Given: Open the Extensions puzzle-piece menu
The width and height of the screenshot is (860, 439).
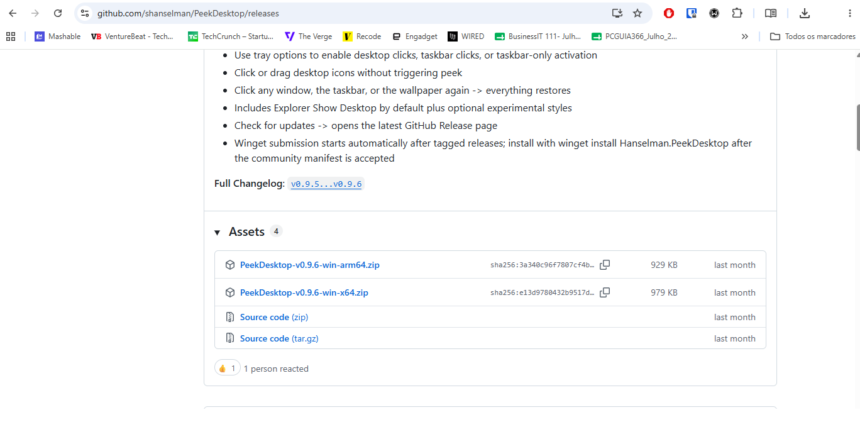Looking at the screenshot, I should [x=737, y=13].
